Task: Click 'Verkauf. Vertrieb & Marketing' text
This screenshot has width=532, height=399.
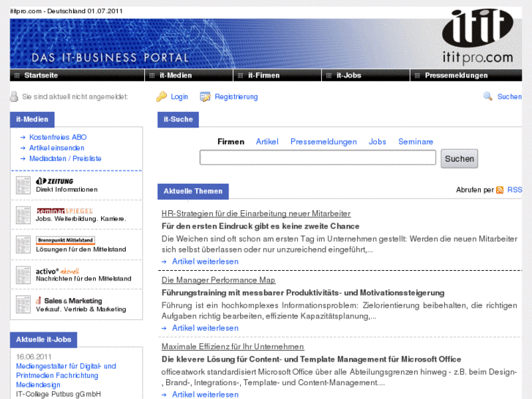Action: coord(80,309)
